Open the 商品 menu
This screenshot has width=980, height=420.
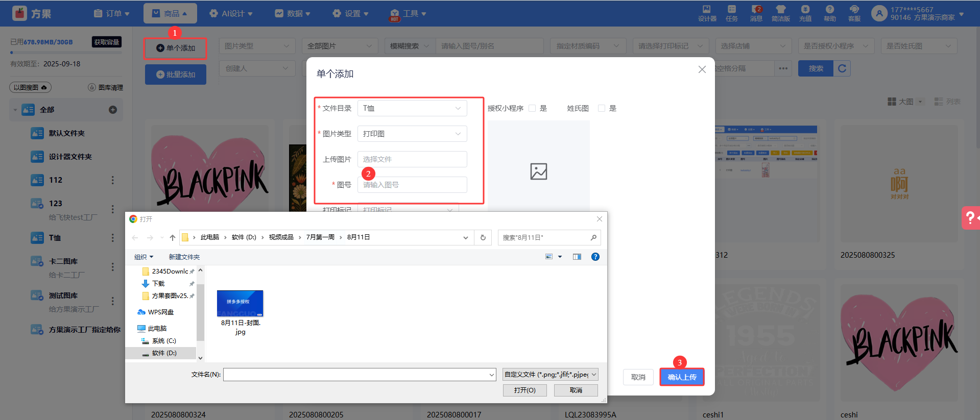pos(170,13)
